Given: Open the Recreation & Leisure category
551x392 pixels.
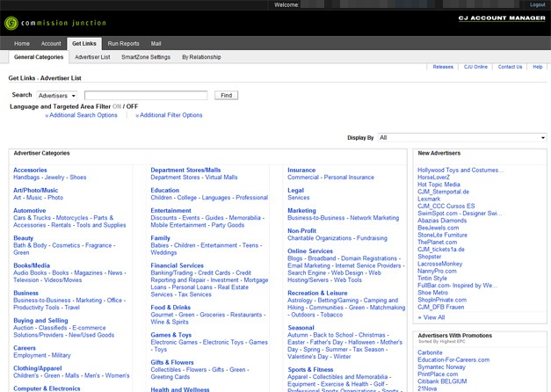Looking at the screenshot, I should [317, 293].
